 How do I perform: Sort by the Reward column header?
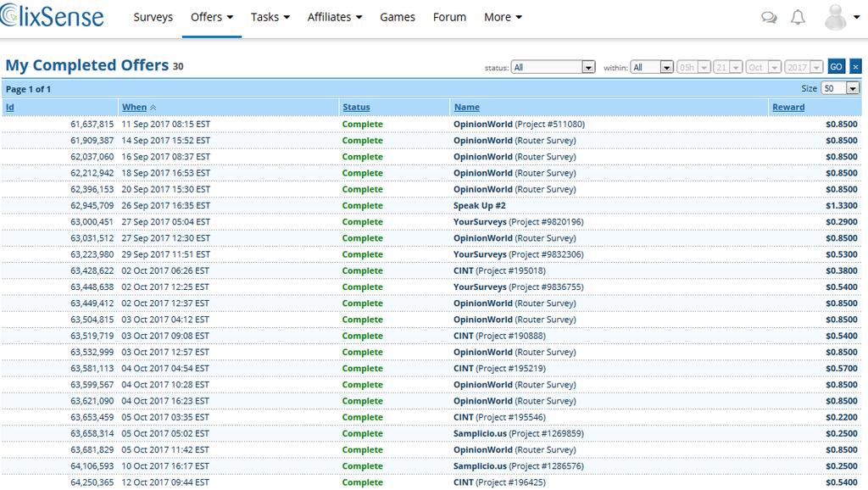(788, 108)
